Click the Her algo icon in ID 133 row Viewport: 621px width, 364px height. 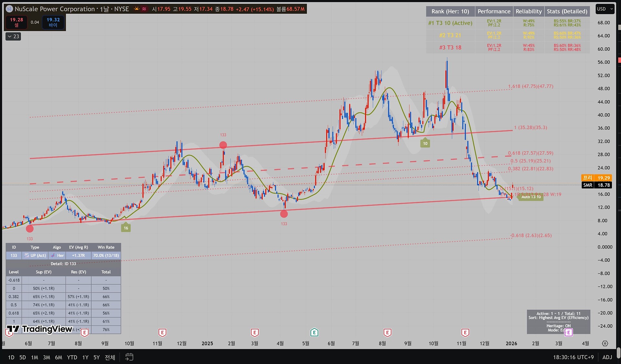click(53, 255)
